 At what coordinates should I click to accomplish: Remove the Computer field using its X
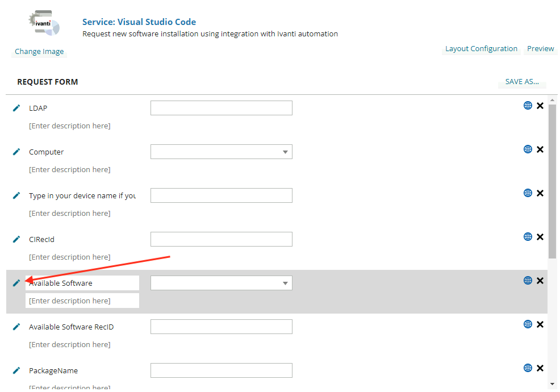click(x=540, y=149)
